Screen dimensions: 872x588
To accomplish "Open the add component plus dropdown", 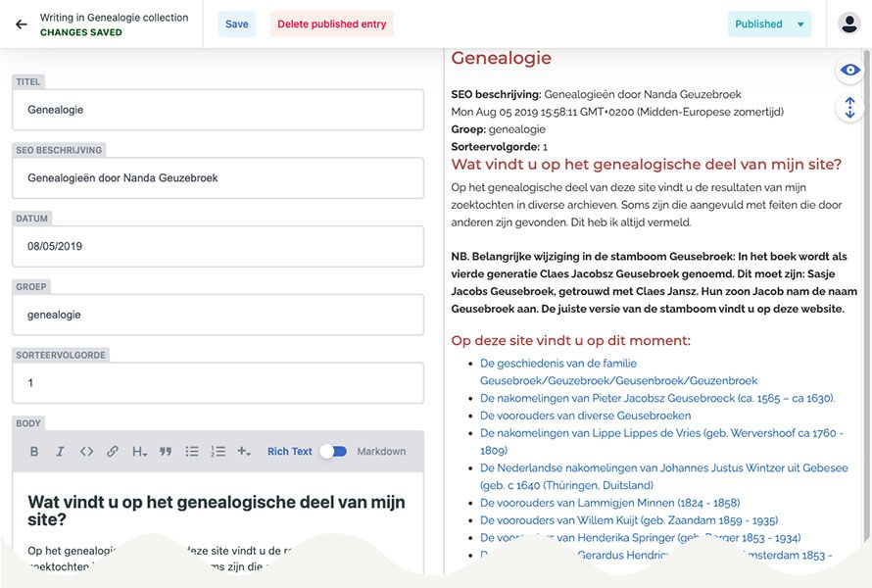I will (x=244, y=451).
